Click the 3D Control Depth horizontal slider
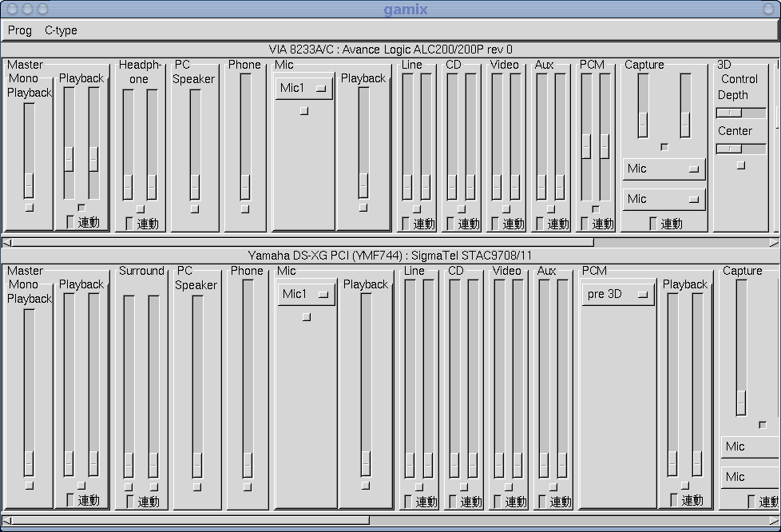This screenshot has width=781, height=532. [x=741, y=113]
